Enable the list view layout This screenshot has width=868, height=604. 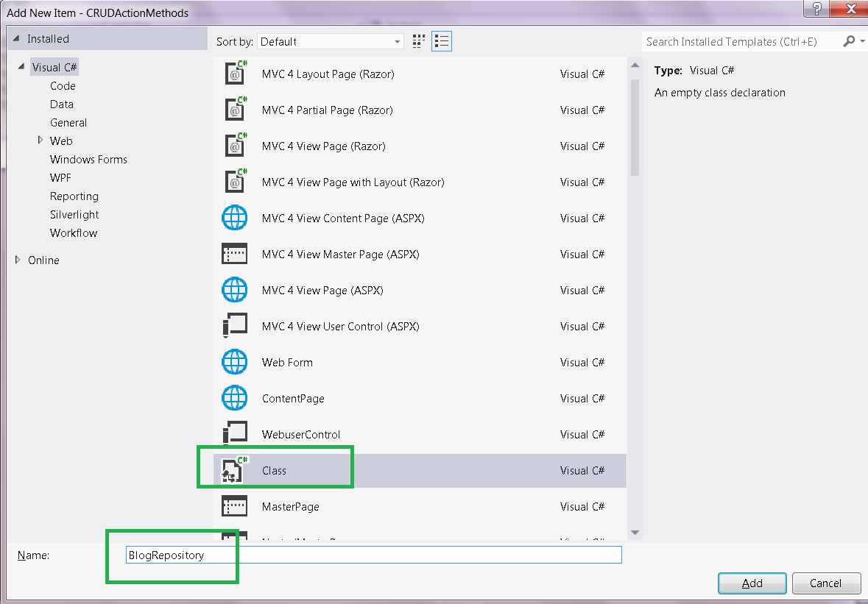click(x=441, y=41)
